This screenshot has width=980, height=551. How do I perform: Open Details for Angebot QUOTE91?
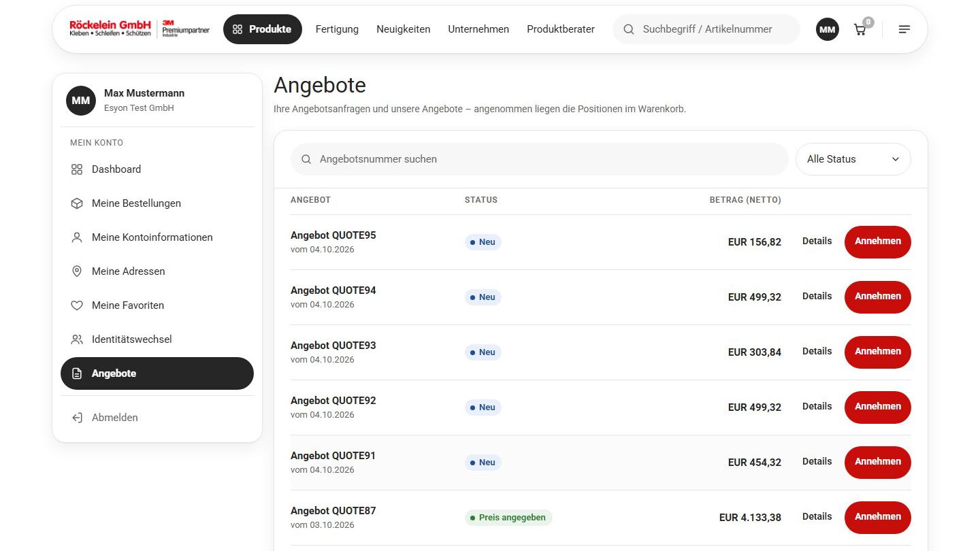817,462
